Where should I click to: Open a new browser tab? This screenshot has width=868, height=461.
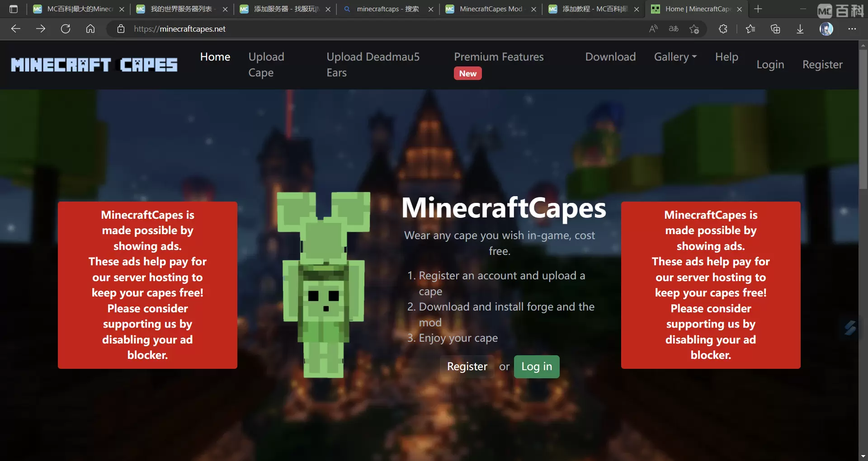click(758, 9)
